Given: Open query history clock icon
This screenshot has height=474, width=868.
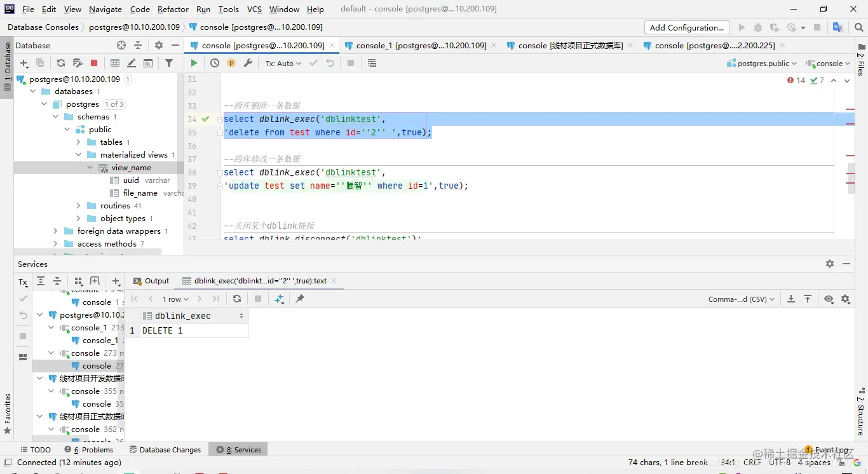Looking at the screenshot, I should (215, 63).
